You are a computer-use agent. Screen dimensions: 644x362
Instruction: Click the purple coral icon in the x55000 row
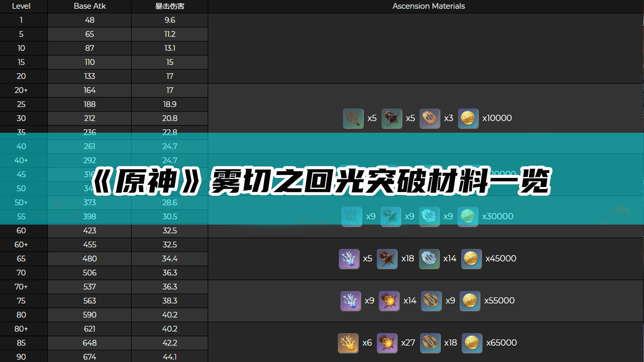[x=351, y=301]
